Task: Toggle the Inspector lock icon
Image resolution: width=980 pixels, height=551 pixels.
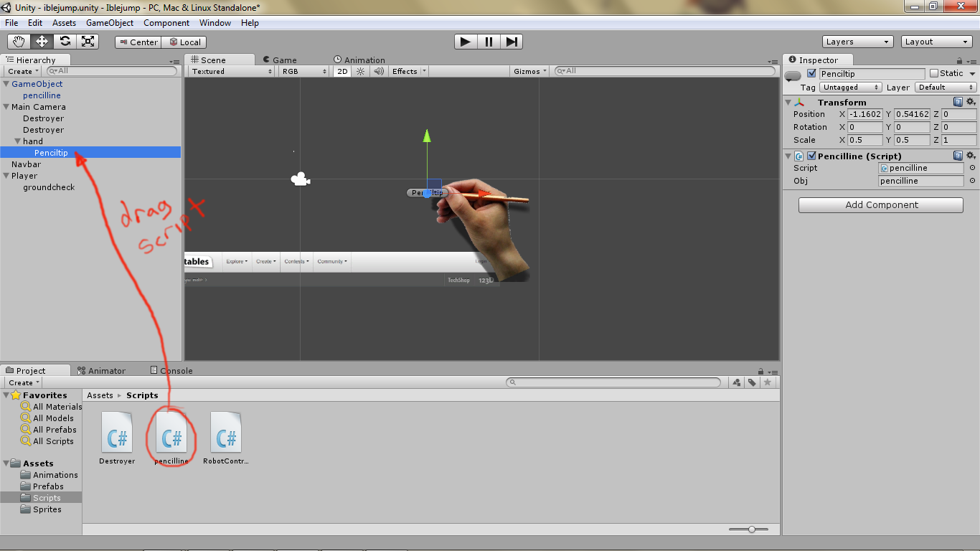Action: [x=961, y=62]
